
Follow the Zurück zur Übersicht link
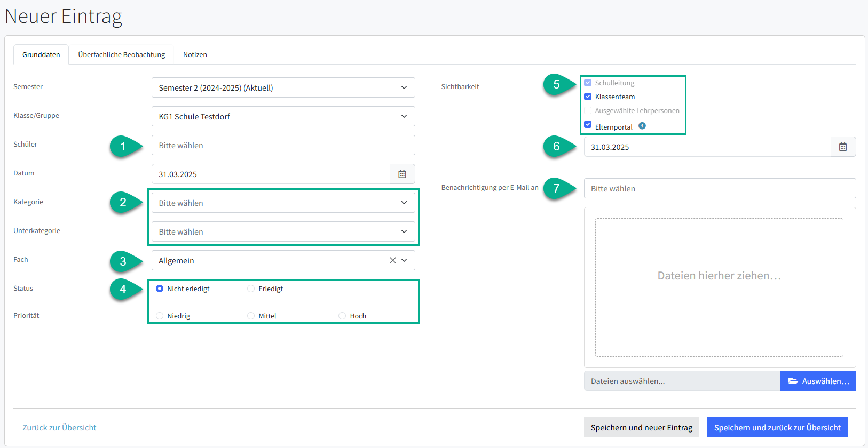pyautogui.click(x=59, y=427)
